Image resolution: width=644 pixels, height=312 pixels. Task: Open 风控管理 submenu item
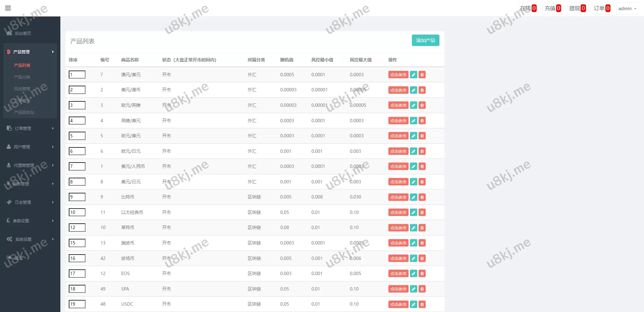(22, 89)
